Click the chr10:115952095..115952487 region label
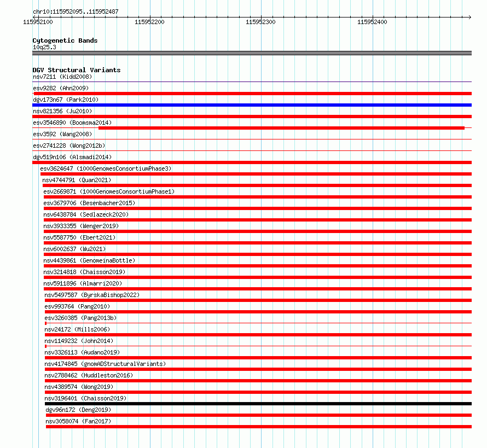 point(76,12)
